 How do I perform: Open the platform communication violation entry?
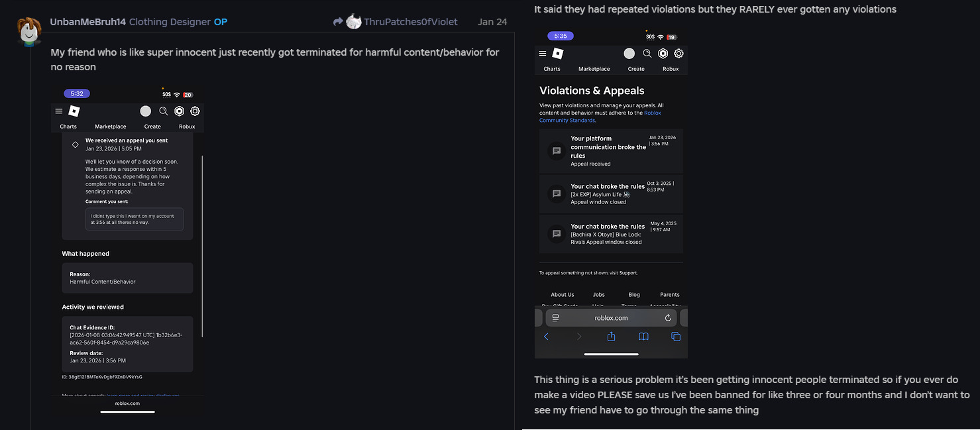click(x=611, y=151)
